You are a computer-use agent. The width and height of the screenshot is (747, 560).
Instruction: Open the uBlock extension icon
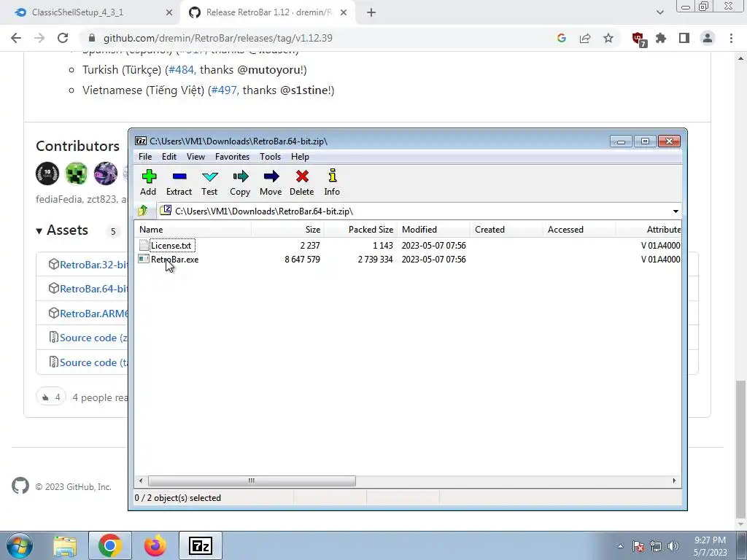click(x=638, y=39)
